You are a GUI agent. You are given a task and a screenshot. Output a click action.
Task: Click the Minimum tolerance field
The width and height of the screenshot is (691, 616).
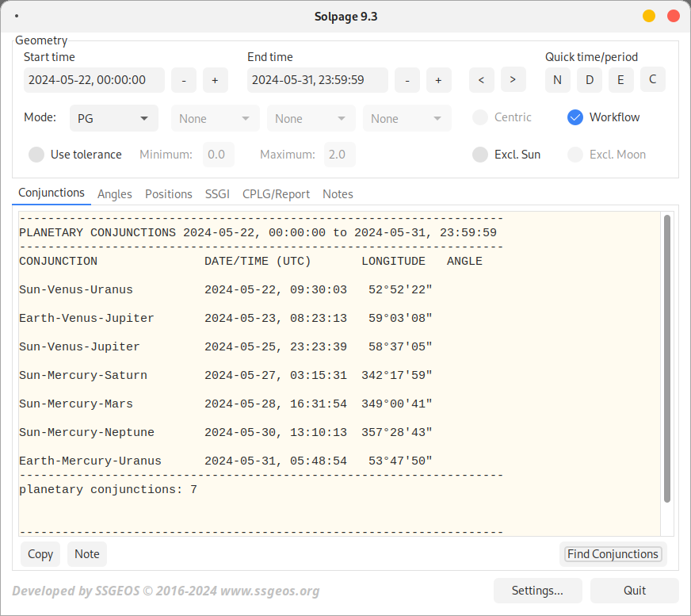tap(219, 155)
